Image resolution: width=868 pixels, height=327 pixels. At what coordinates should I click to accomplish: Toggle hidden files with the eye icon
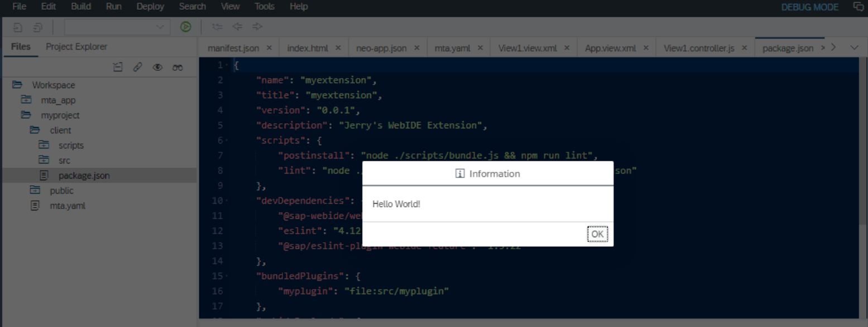coord(157,67)
